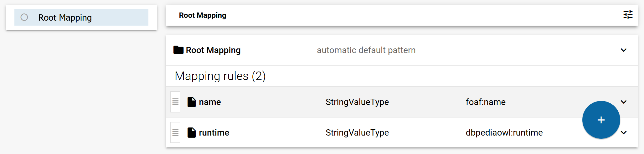Click the foaf:name target property
644x154 pixels.
[486, 102]
